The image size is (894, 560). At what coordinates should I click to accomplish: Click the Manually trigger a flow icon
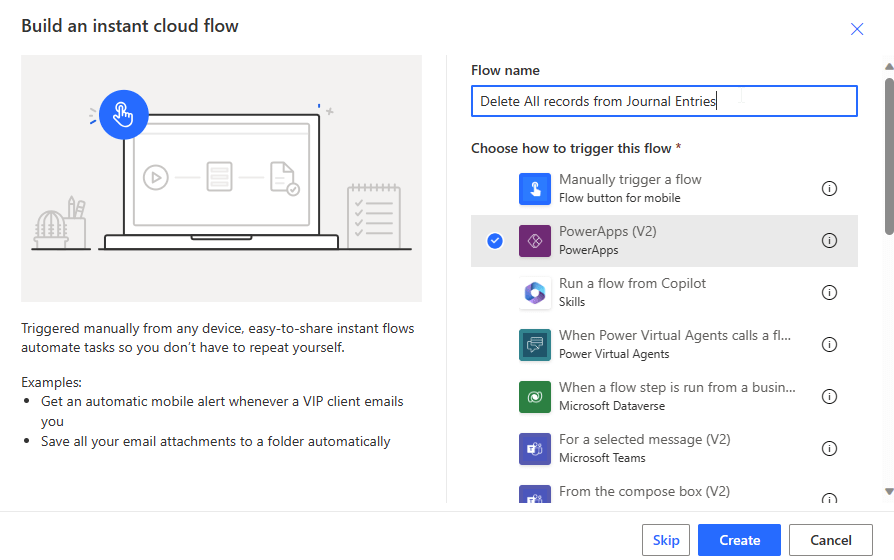(535, 189)
